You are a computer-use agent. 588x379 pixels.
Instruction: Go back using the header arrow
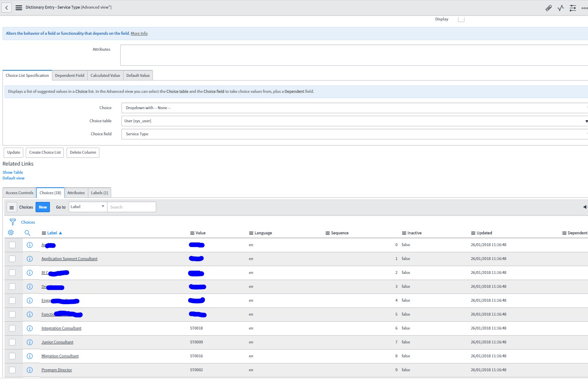(x=7, y=7)
